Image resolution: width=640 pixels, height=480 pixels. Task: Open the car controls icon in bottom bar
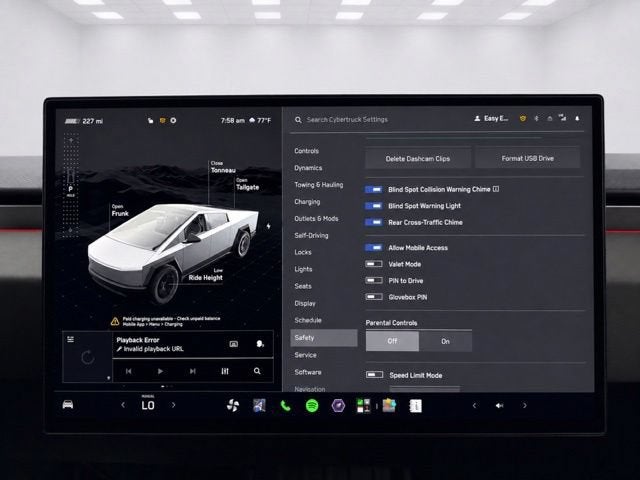point(68,404)
